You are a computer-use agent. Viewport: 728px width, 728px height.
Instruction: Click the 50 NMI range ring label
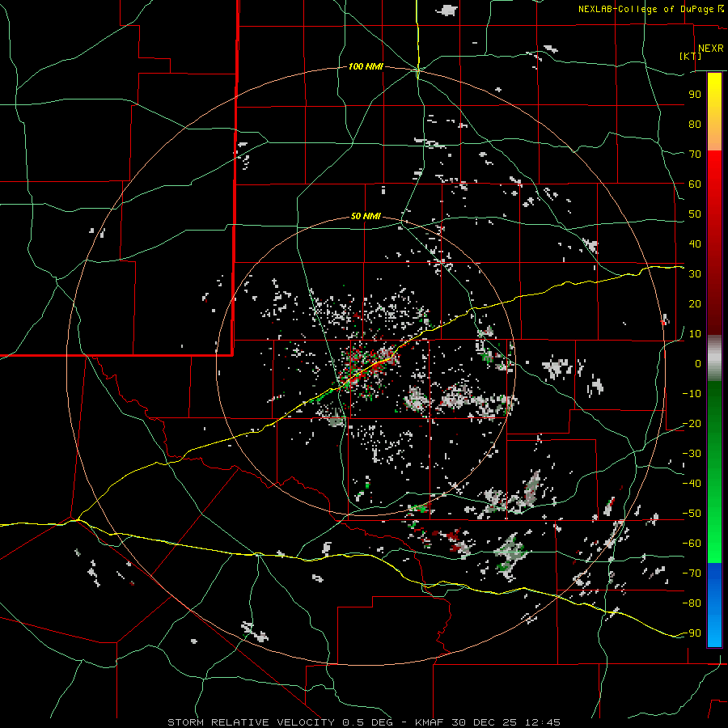(366, 216)
